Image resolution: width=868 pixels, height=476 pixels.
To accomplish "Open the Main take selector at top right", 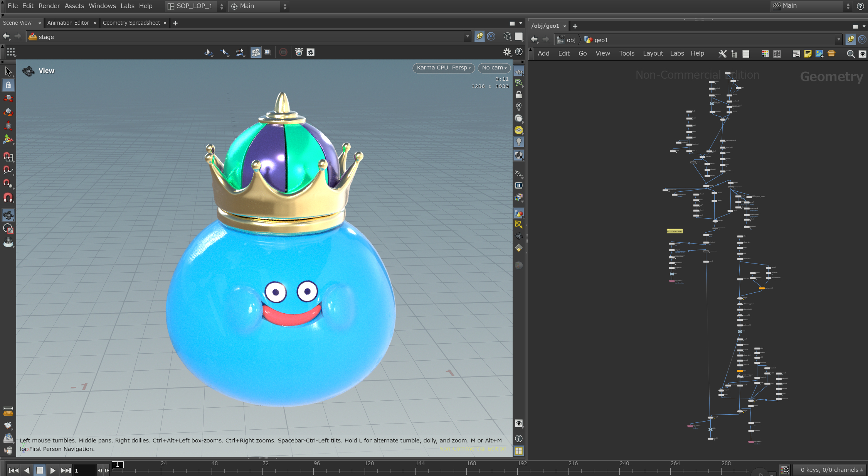I will point(811,6).
